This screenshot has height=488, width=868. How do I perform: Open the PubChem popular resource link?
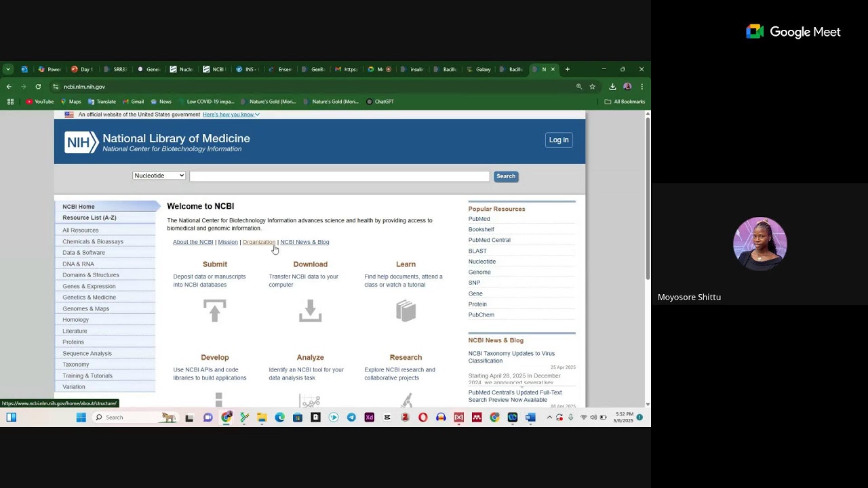pos(481,314)
